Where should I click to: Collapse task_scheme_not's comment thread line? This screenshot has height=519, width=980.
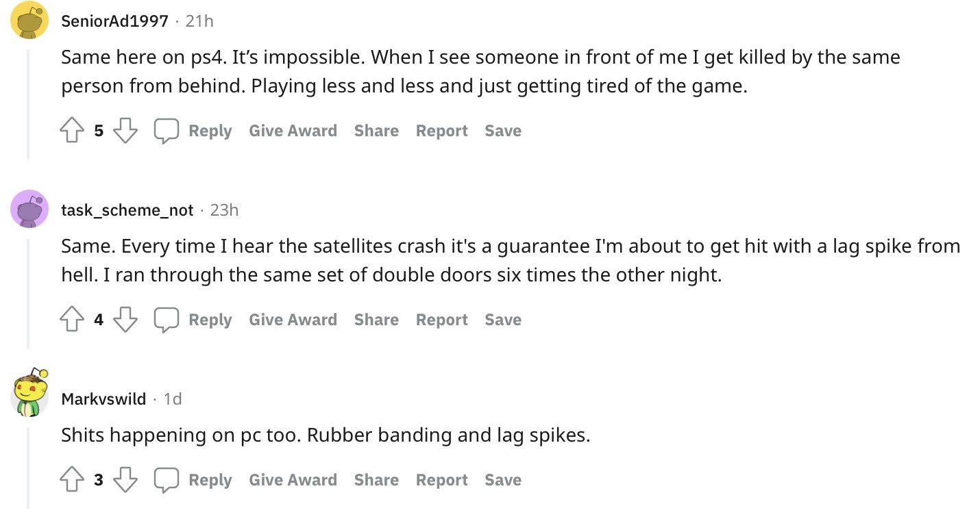point(28,291)
